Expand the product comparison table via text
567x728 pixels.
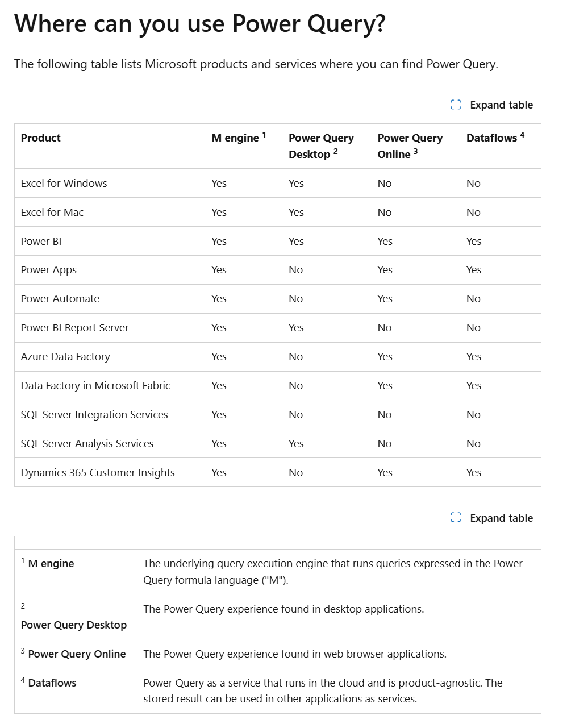(501, 105)
